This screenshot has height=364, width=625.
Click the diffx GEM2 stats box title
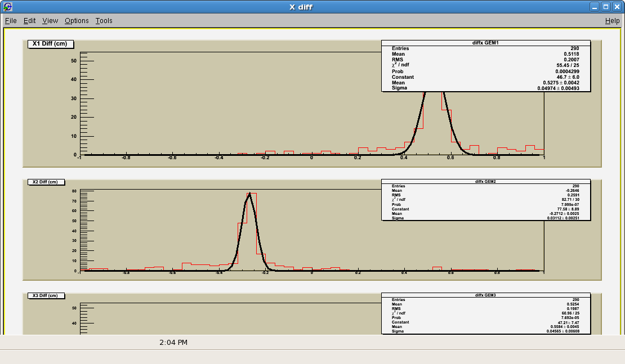coord(485,181)
